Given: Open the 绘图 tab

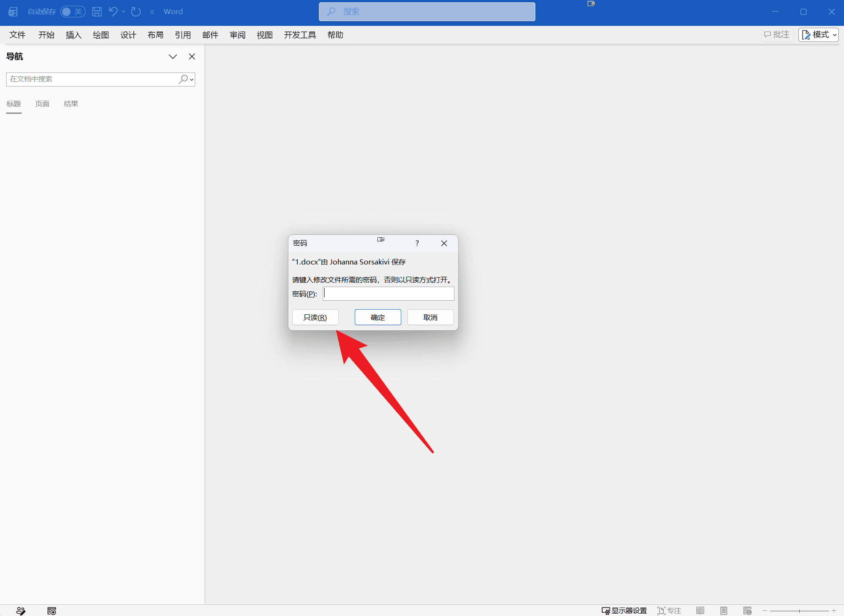Looking at the screenshot, I should [101, 35].
